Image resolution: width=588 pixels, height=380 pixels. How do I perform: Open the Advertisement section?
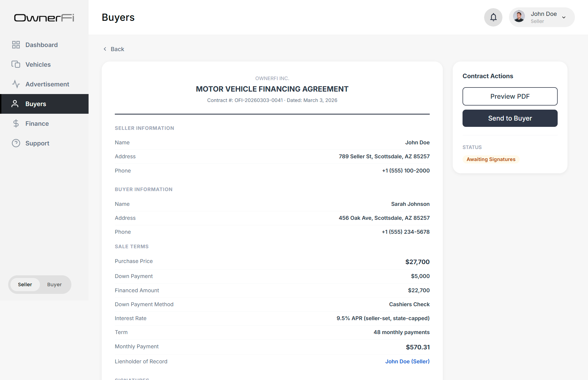[44, 84]
